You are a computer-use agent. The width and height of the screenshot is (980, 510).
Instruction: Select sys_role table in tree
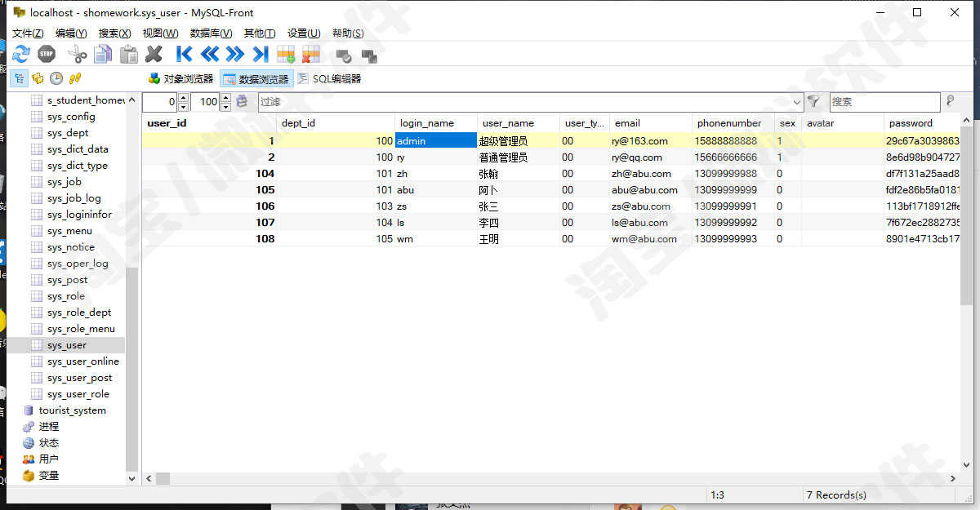click(66, 296)
